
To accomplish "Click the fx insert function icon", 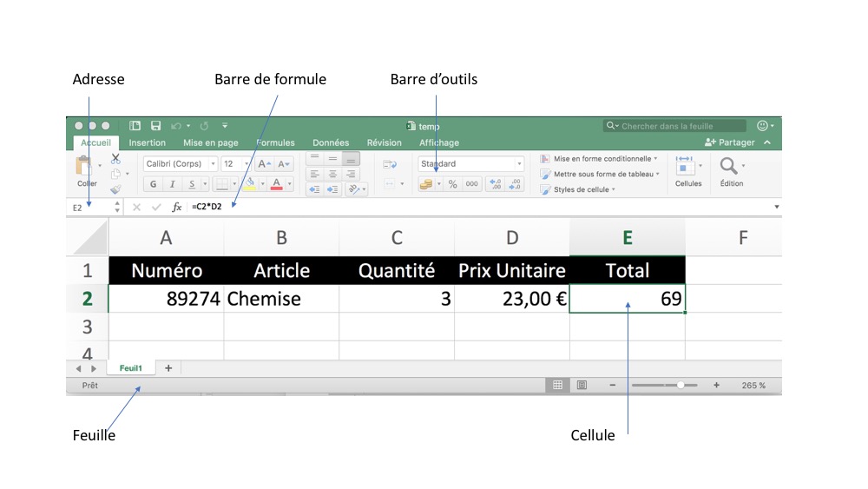I will pyautogui.click(x=176, y=207).
